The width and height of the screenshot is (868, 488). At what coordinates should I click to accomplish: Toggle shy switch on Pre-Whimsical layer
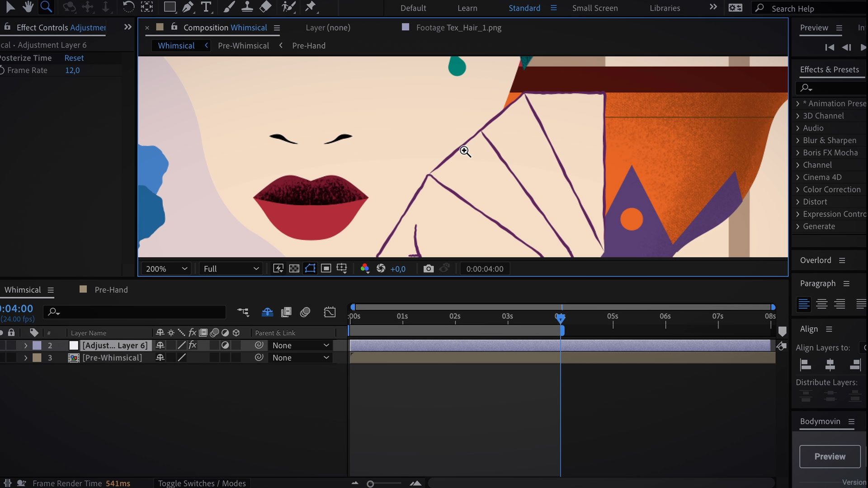pos(160,357)
